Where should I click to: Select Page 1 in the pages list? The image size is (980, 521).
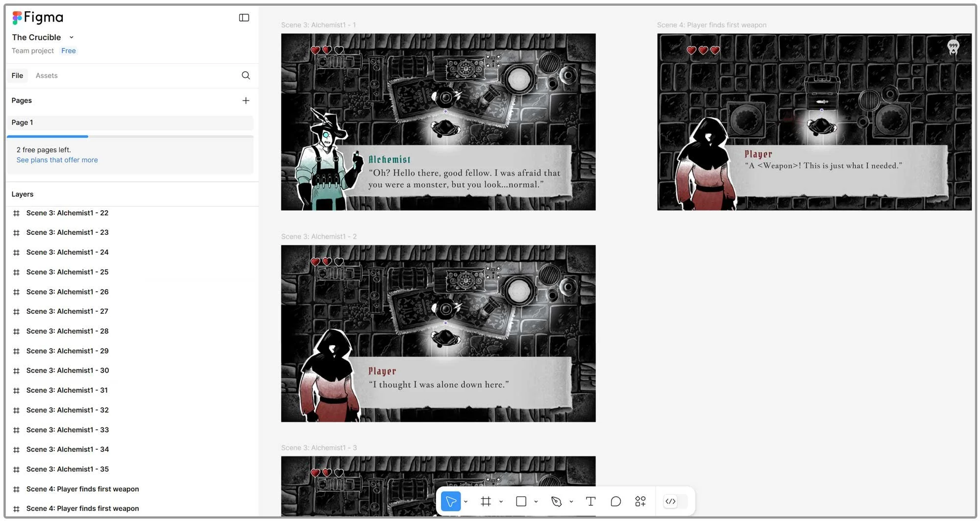[x=130, y=123]
